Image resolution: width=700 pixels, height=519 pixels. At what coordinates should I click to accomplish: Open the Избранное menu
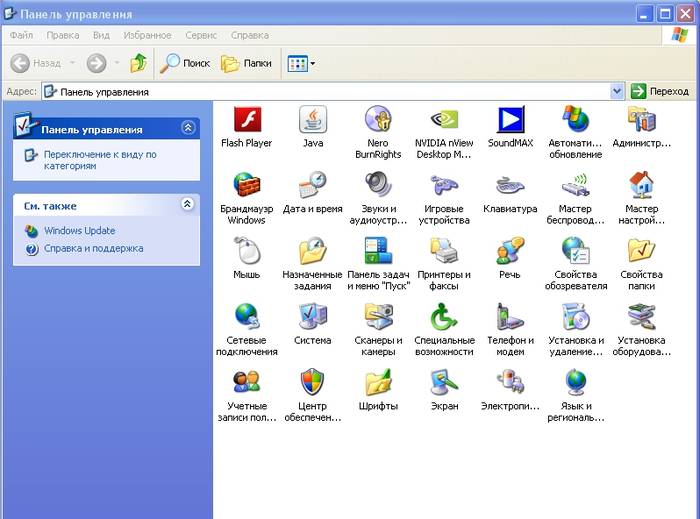(x=147, y=35)
